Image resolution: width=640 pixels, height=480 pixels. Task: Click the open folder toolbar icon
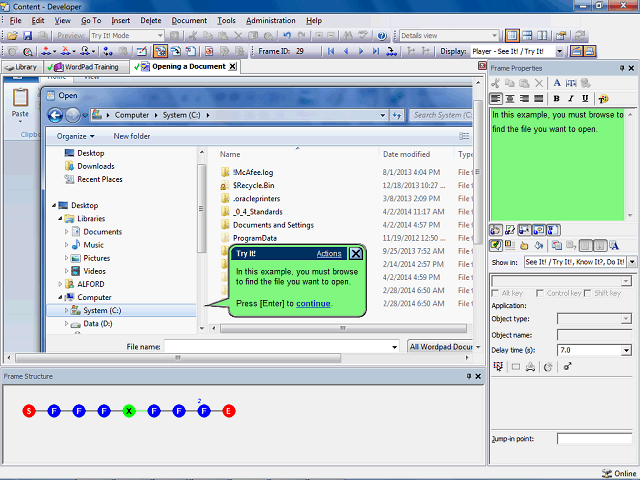pyautogui.click(x=12, y=36)
